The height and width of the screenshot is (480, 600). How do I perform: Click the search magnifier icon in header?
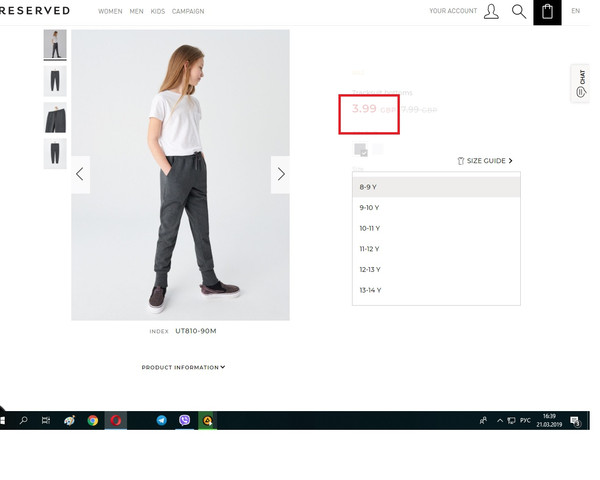pyautogui.click(x=518, y=12)
